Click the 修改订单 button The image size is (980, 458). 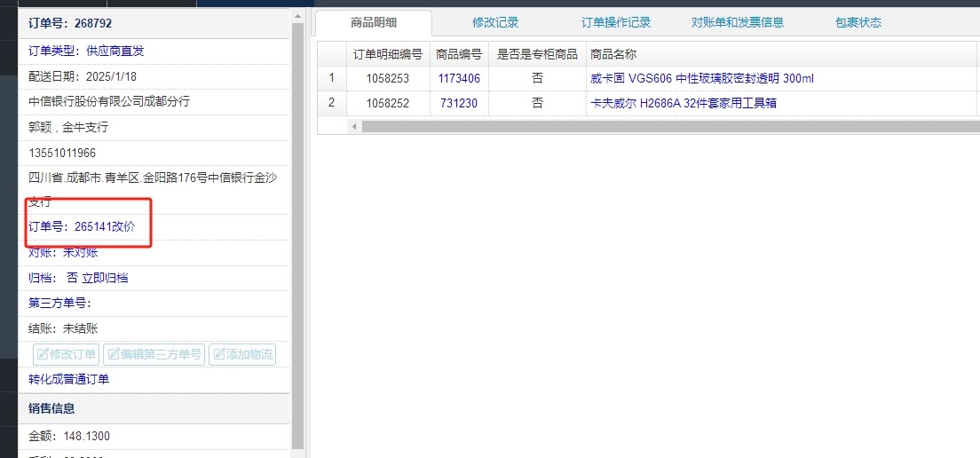67,354
